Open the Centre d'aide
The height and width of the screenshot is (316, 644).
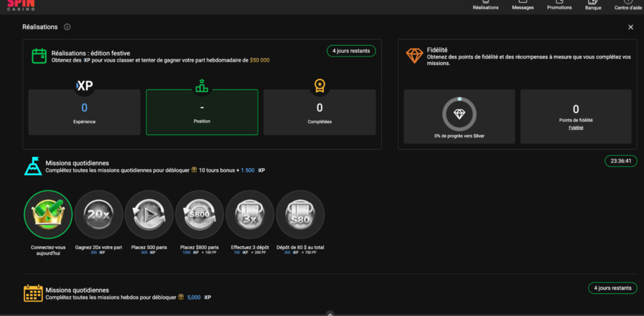tap(627, 6)
